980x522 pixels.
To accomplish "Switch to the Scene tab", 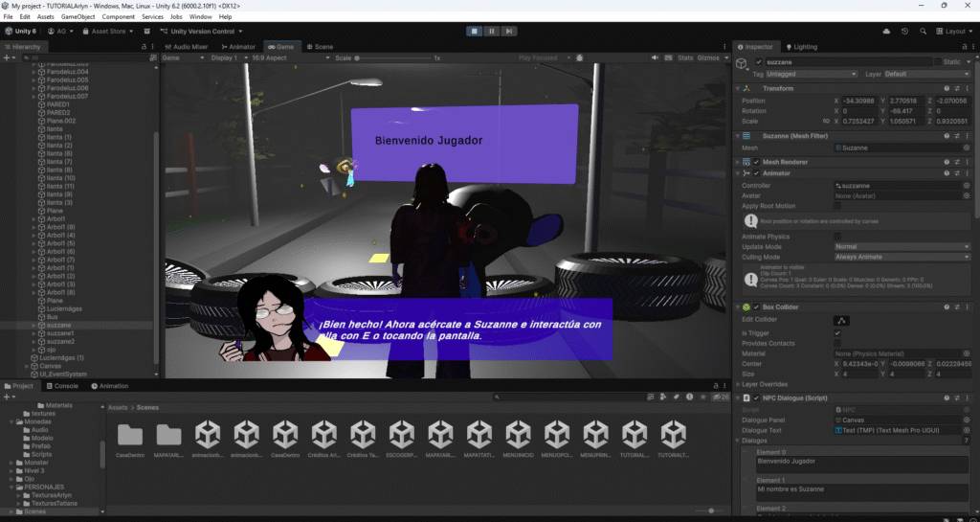I will 320,46.
